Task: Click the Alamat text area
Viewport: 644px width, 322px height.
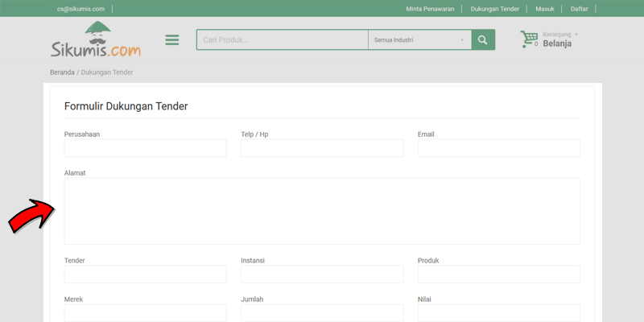Action: point(322,211)
